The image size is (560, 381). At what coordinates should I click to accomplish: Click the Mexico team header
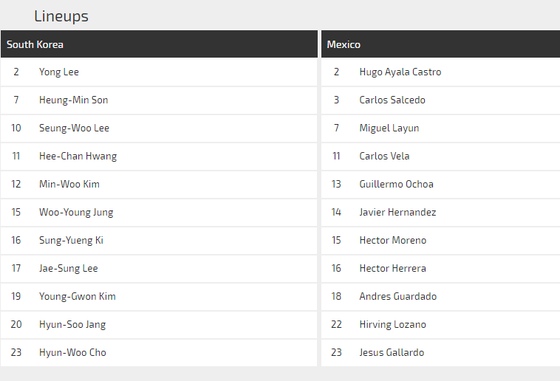[440, 44]
